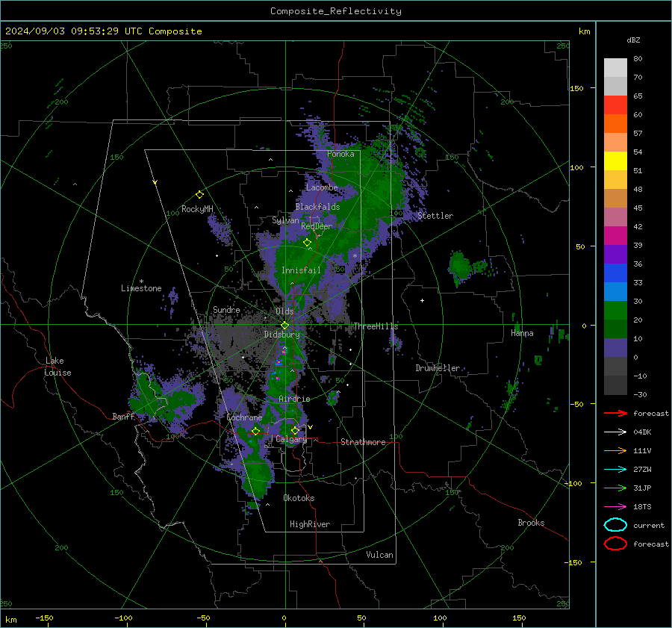Image resolution: width=672 pixels, height=628 pixels.
Task: Click the green 31JP arrow icon
Action: 615,488
